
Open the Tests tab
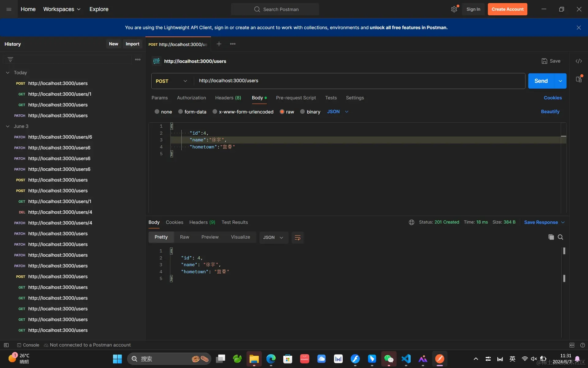click(x=331, y=98)
